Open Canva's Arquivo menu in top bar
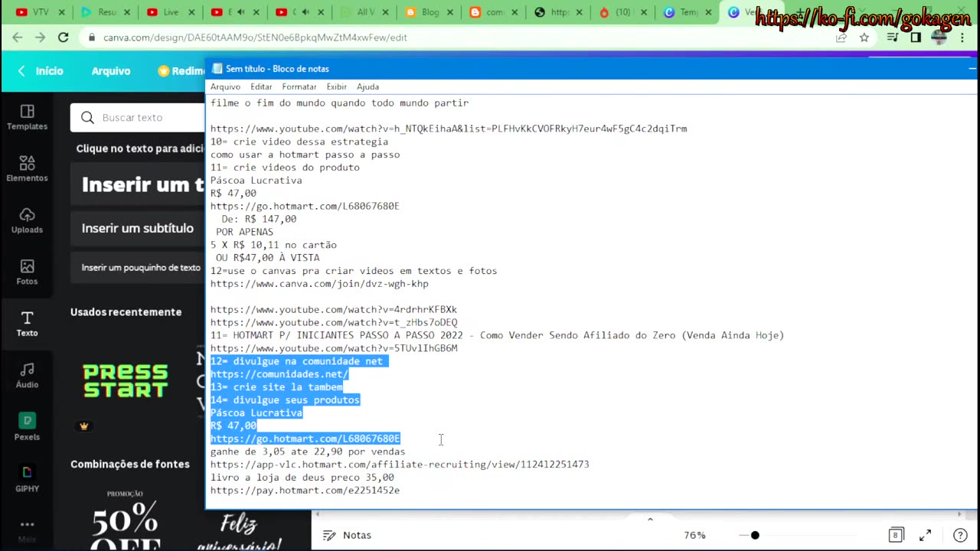The width and height of the screenshot is (980, 551). [111, 70]
